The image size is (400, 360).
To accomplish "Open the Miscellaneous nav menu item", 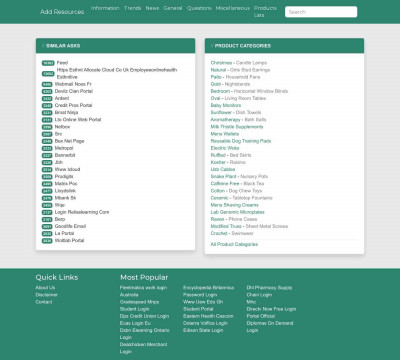I will [233, 8].
